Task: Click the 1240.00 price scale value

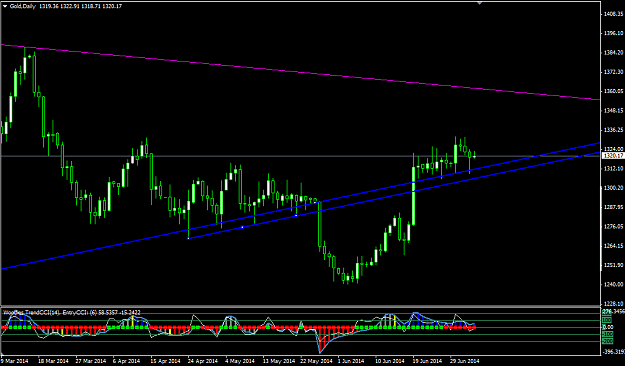Action: tap(613, 285)
